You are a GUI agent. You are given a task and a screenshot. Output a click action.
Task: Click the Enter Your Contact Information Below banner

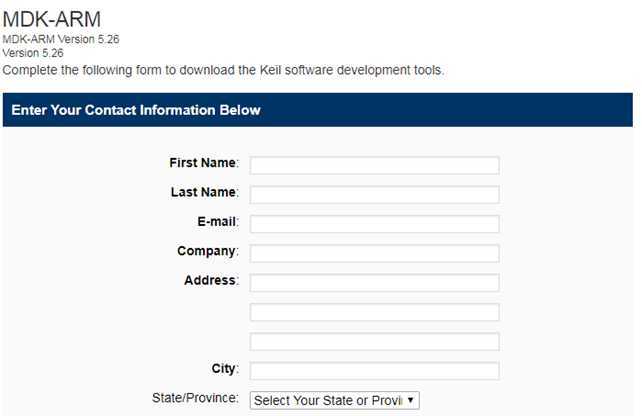[x=318, y=110]
